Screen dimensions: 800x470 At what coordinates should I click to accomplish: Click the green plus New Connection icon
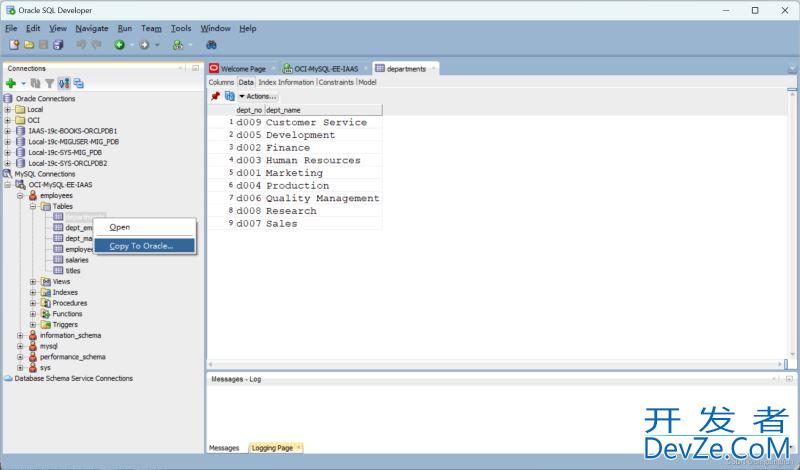[x=11, y=83]
